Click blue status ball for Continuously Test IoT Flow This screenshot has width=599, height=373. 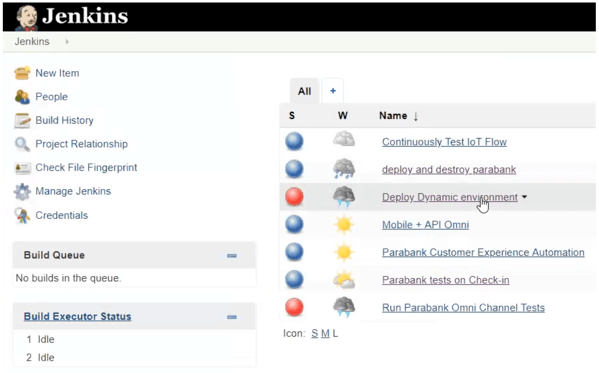[x=294, y=141]
